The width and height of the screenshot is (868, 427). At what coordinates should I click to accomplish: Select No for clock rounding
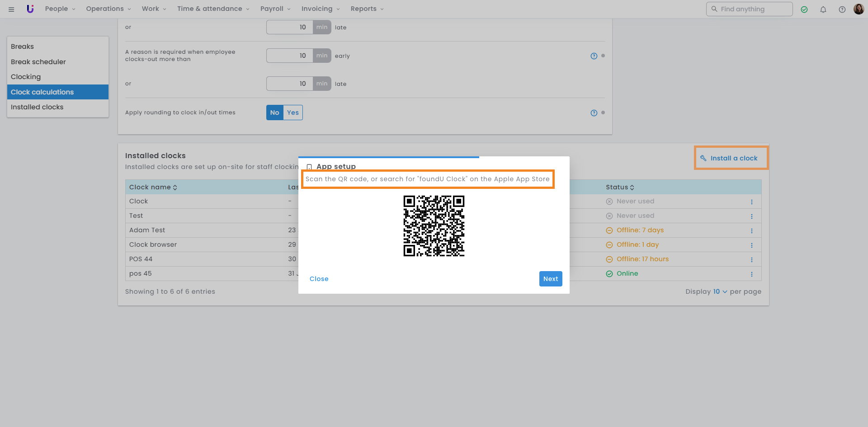(x=275, y=113)
